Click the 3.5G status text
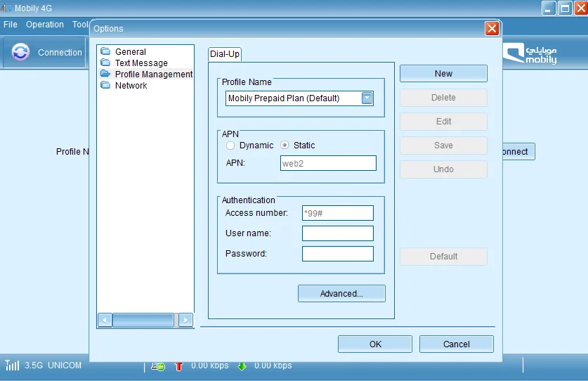This screenshot has height=381, width=588. [x=34, y=366]
